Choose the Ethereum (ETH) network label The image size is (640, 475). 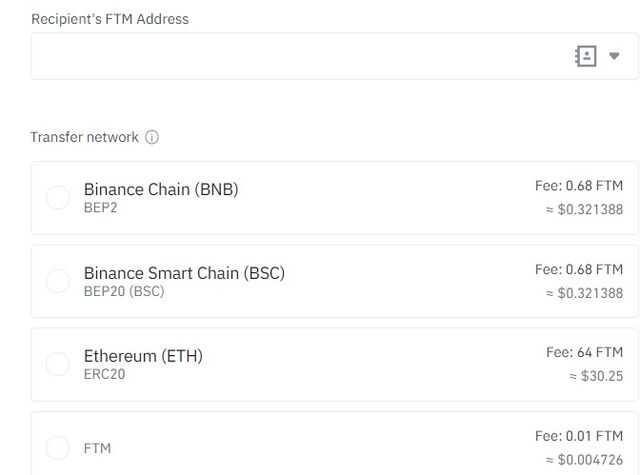(143, 356)
